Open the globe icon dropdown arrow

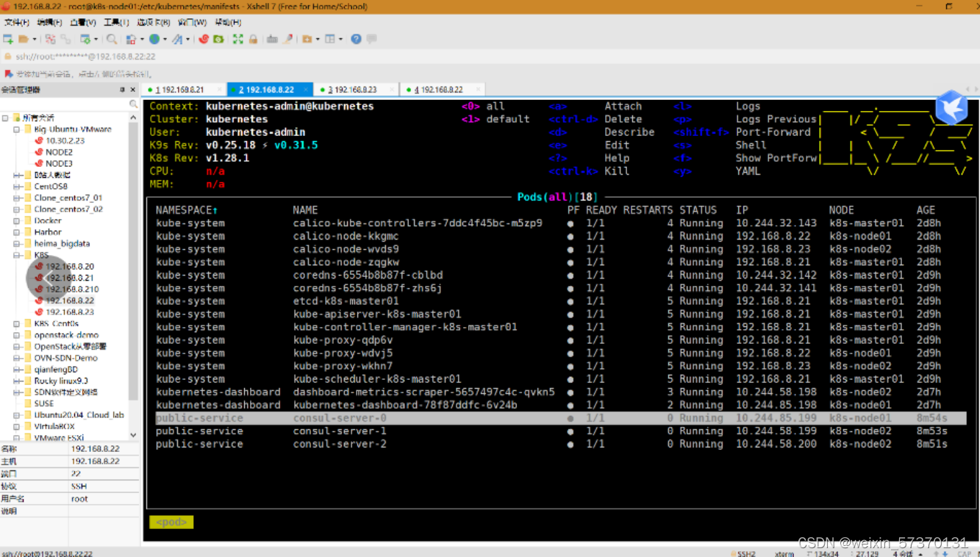pyautogui.click(x=165, y=39)
